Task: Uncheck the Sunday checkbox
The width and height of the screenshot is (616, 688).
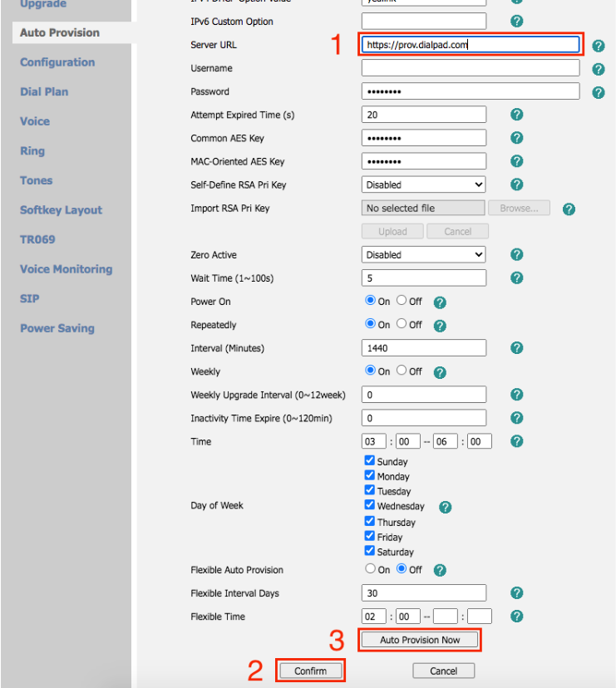Action: click(370, 460)
